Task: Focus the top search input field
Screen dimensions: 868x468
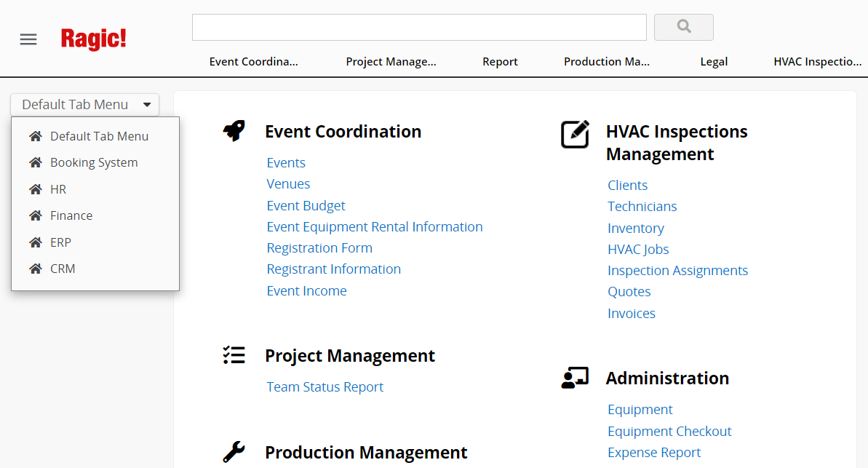Action: tap(419, 27)
